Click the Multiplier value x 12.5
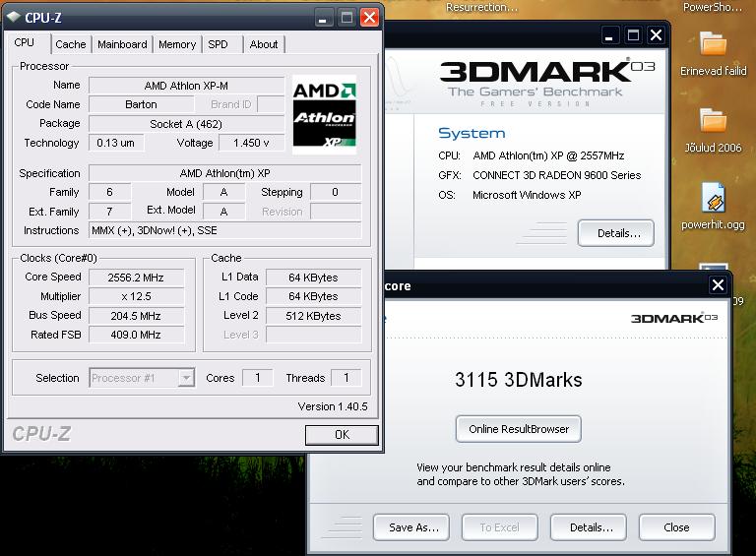756x556 pixels. point(136,296)
